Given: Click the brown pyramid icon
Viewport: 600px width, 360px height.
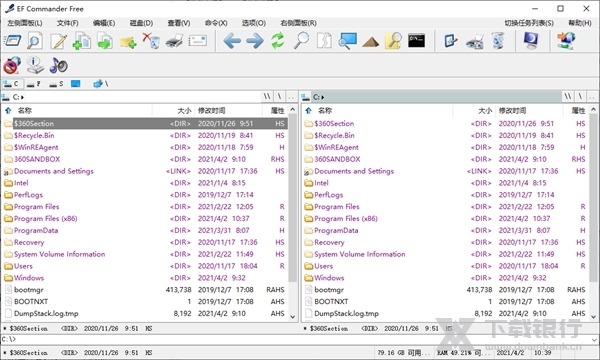Looking at the screenshot, I should (x=370, y=42).
